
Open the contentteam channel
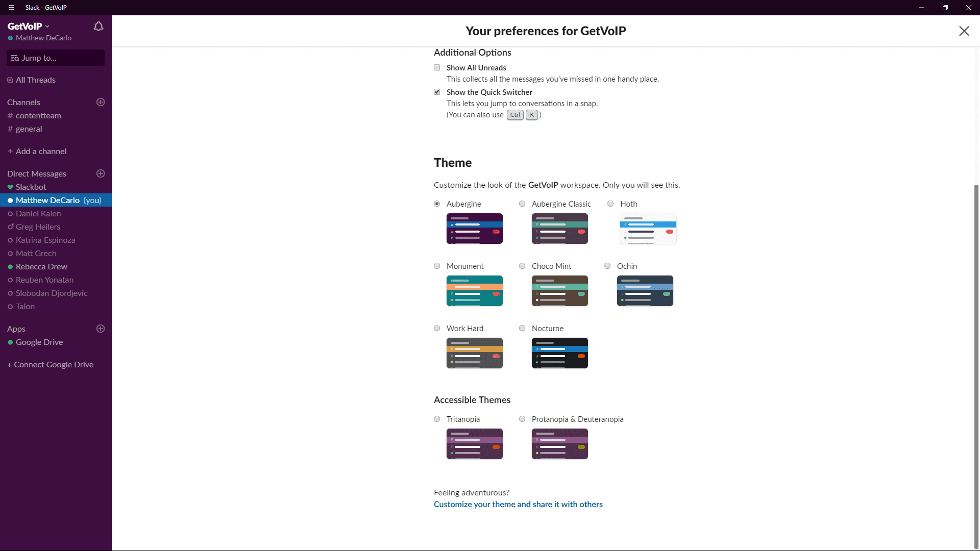56,116
